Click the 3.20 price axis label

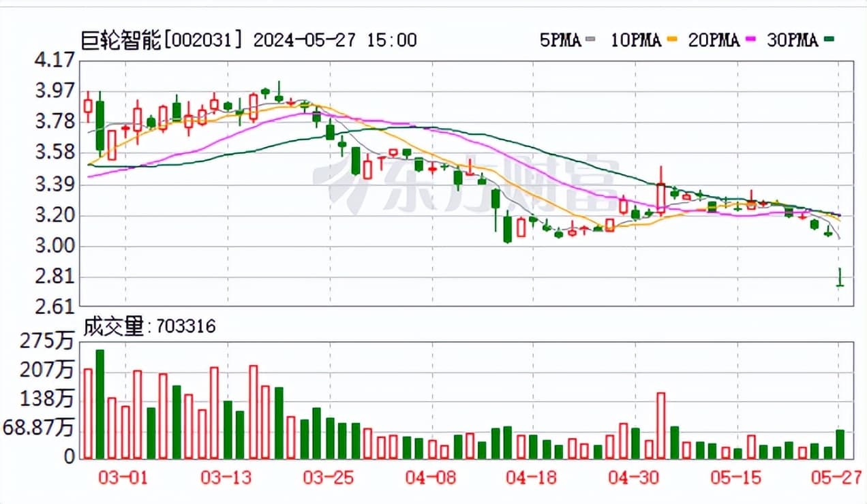(54, 216)
